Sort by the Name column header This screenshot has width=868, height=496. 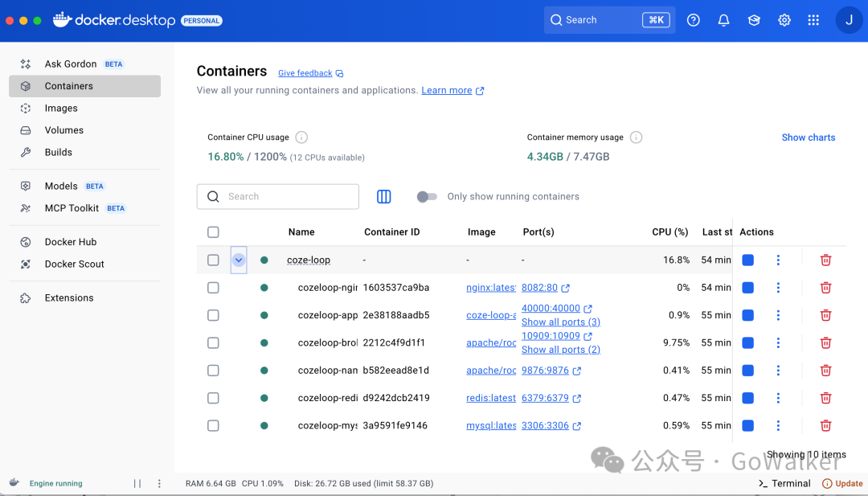[x=301, y=232]
